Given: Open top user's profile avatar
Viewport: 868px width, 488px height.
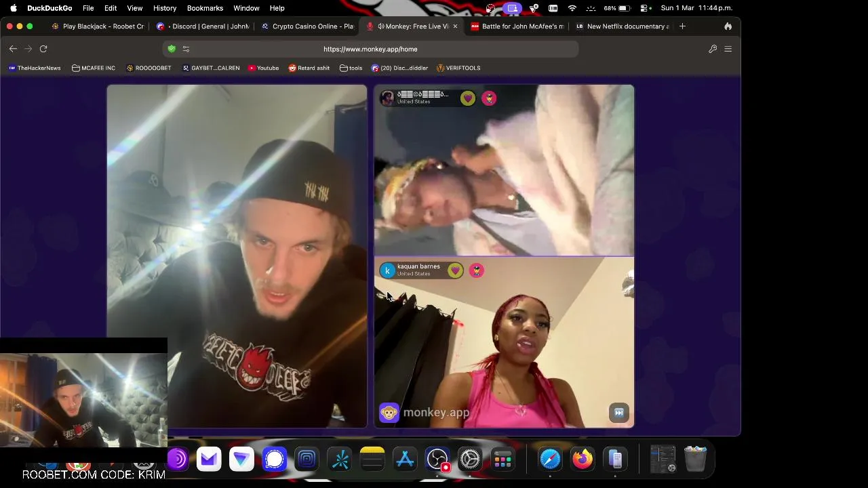Looking at the screenshot, I should (387, 98).
